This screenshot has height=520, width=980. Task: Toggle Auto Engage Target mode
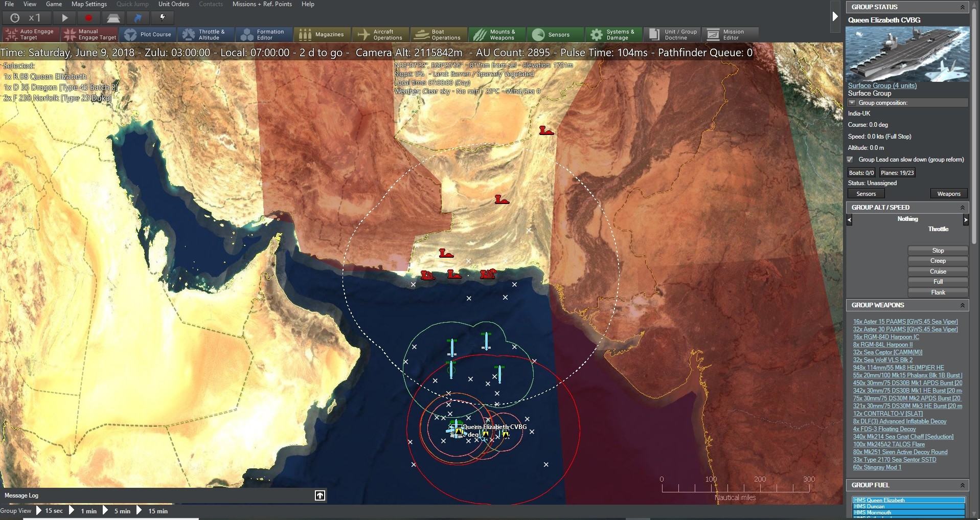coord(30,34)
